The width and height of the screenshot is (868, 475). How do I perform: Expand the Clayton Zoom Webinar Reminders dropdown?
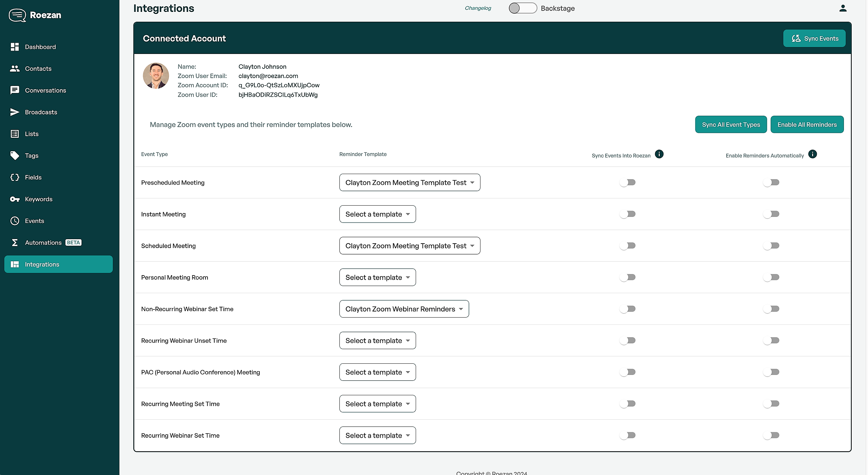(404, 309)
